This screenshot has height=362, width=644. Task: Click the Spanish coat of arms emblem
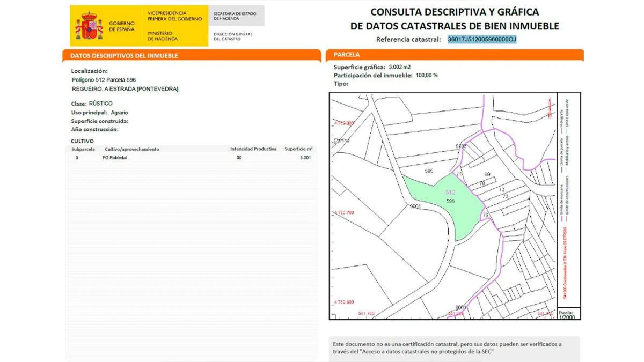pos(89,26)
